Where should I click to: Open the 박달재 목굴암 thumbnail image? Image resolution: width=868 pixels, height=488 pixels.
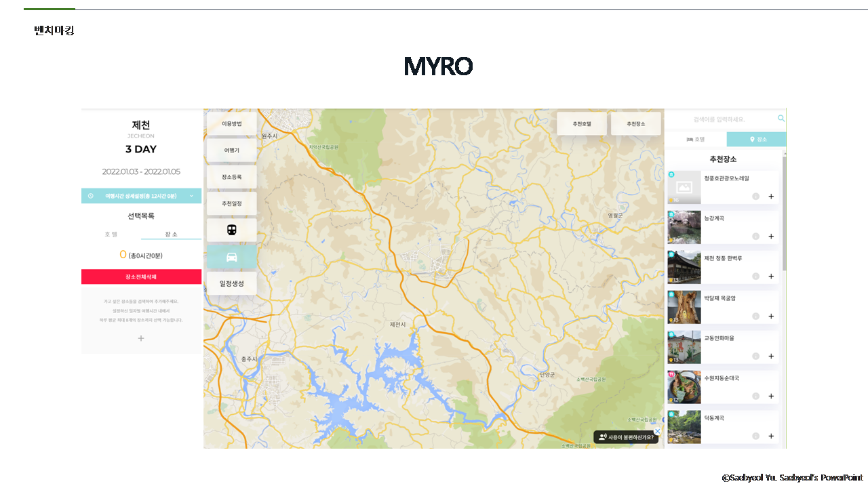[x=684, y=307]
